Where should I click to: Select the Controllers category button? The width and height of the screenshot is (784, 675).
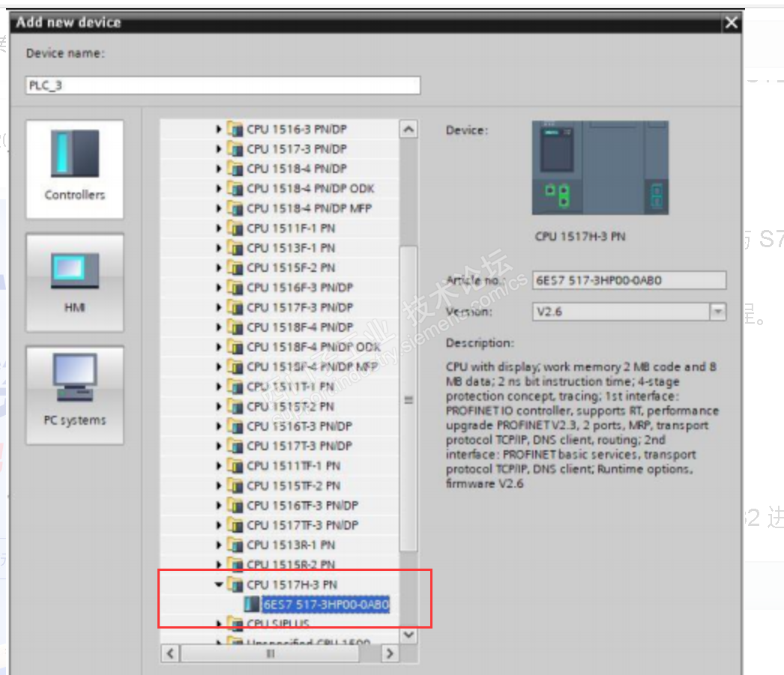pos(74,169)
